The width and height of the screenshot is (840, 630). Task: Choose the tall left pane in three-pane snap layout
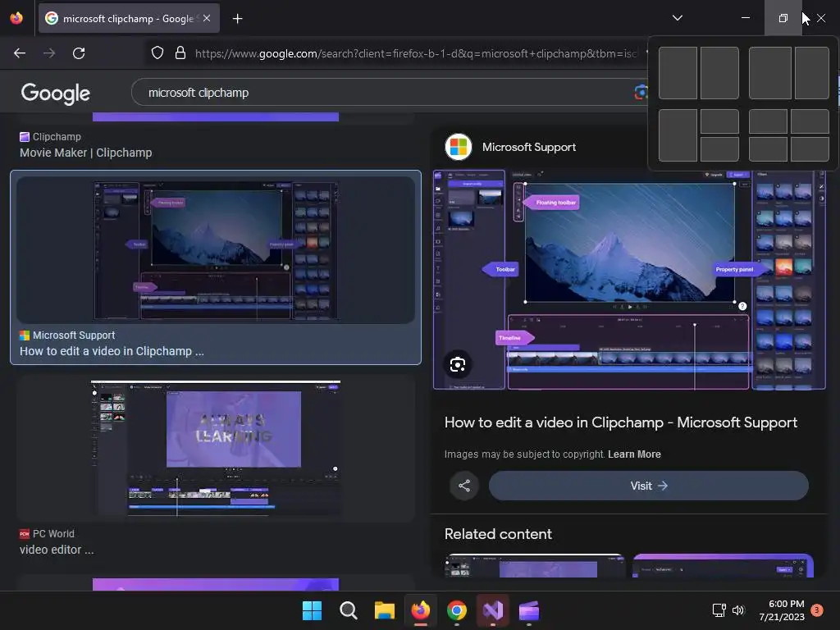coord(678,135)
